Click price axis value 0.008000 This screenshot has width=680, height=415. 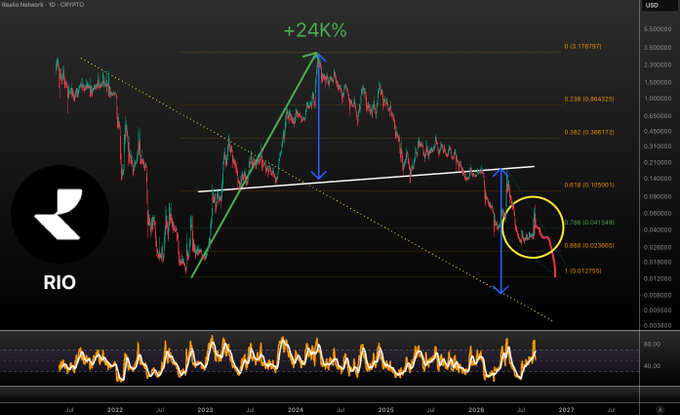point(657,295)
